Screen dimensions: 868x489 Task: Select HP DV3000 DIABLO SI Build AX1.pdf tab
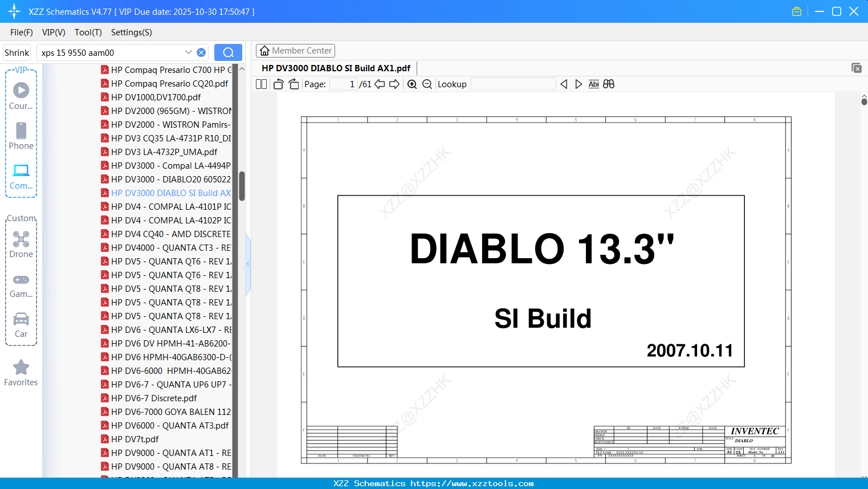pos(336,68)
